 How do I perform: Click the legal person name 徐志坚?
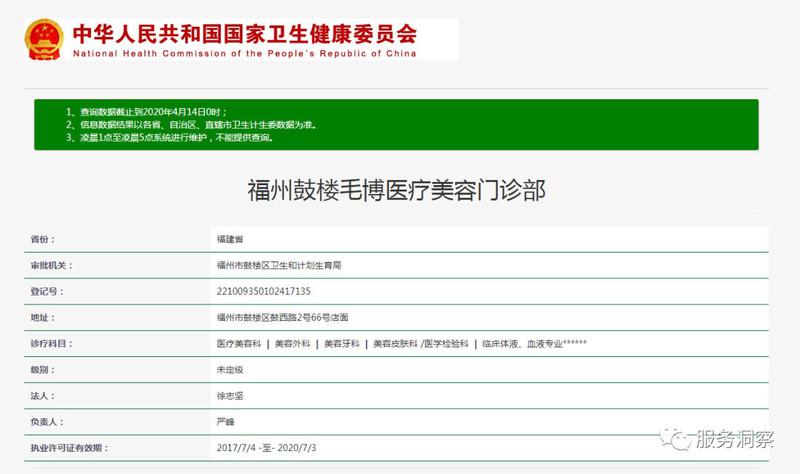tap(230, 396)
